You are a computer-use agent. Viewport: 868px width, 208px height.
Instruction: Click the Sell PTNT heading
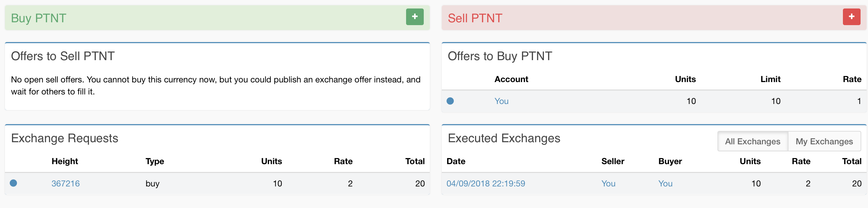coord(475,18)
